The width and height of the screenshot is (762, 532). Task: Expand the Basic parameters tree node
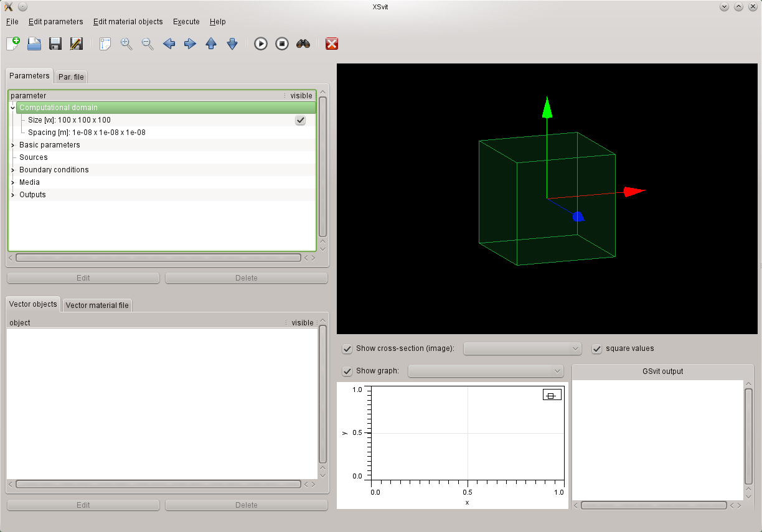coord(12,145)
